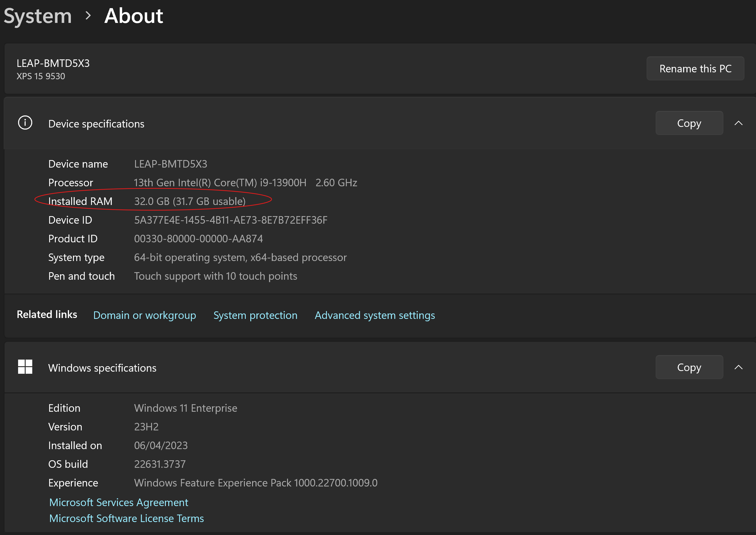756x535 pixels.
Task: Copy the device specifications
Action: point(689,123)
